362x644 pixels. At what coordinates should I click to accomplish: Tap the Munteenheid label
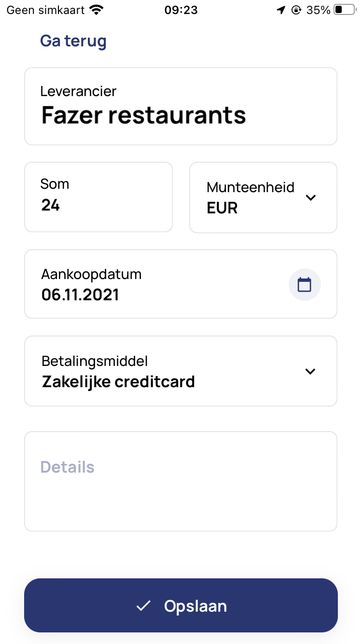click(250, 187)
